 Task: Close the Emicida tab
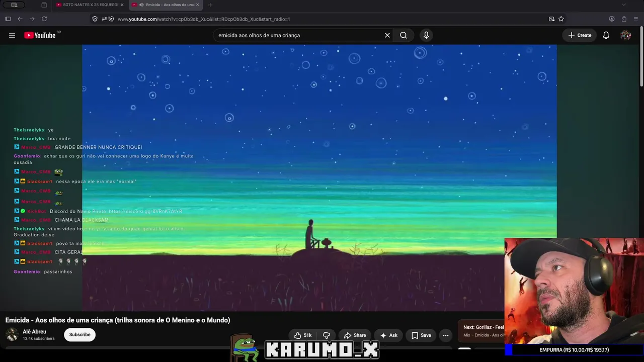[197, 5]
